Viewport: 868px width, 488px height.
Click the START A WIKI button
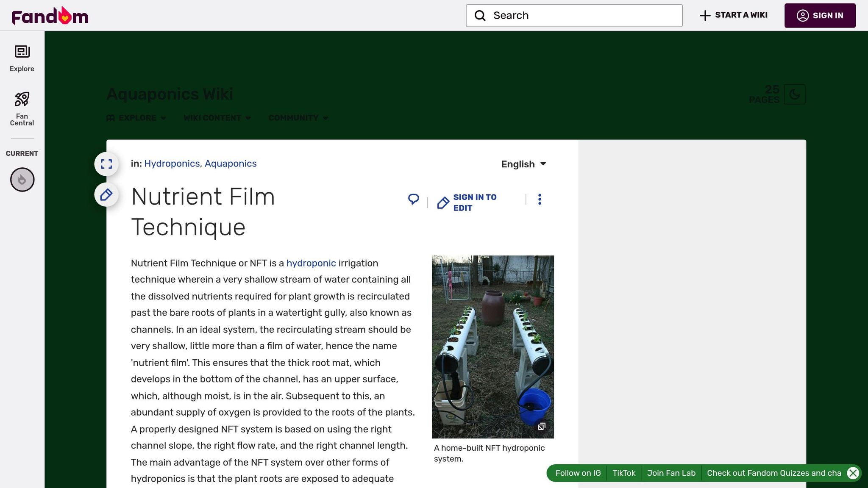pyautogui.click(x=733, y=15)
